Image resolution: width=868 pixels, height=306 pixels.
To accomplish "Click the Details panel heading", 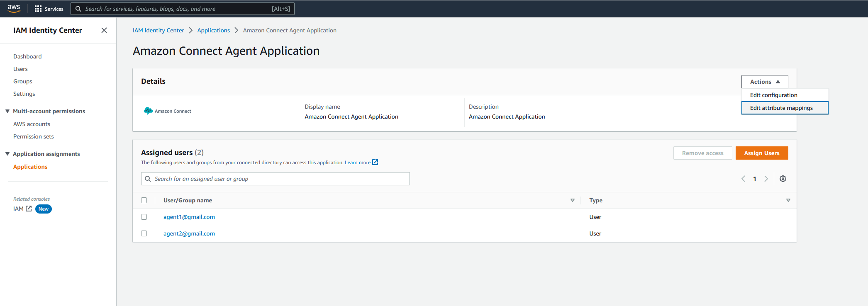I will point(153,81).
